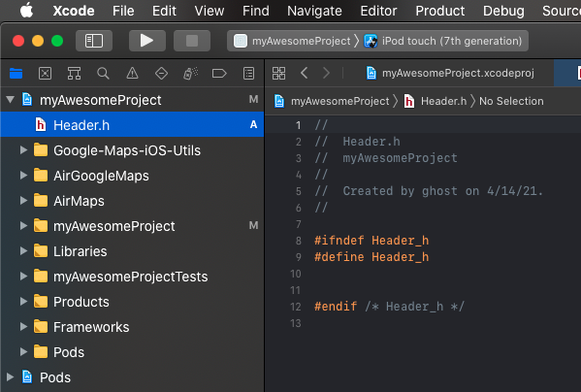Open the Editor menu

click(x=378, y=11)
